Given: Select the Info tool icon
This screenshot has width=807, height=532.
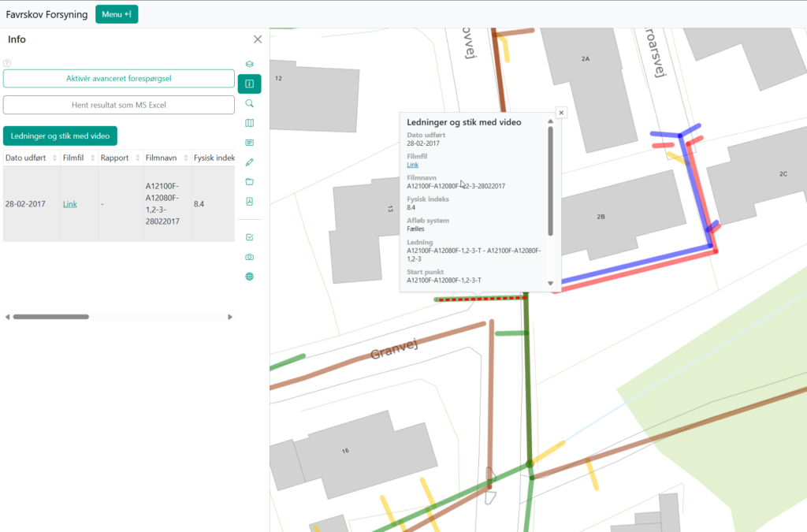Looking at the screenshot, I should (249, 84).
